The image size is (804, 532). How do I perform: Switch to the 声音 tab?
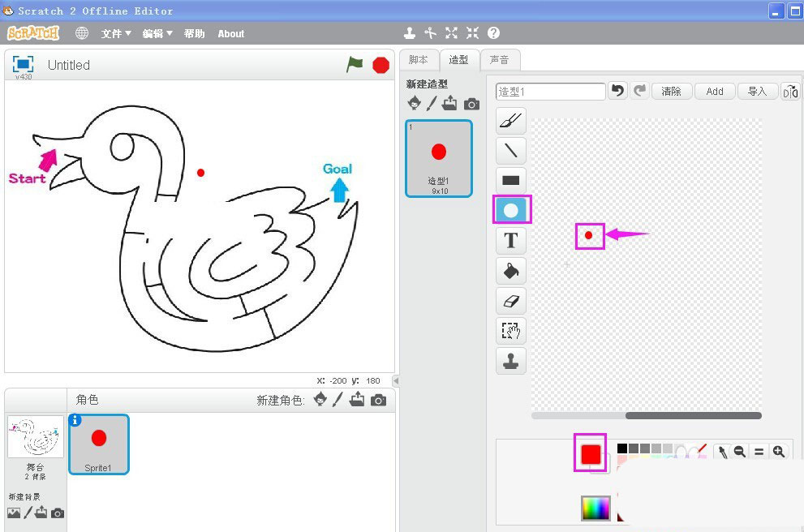coord(500,59)
